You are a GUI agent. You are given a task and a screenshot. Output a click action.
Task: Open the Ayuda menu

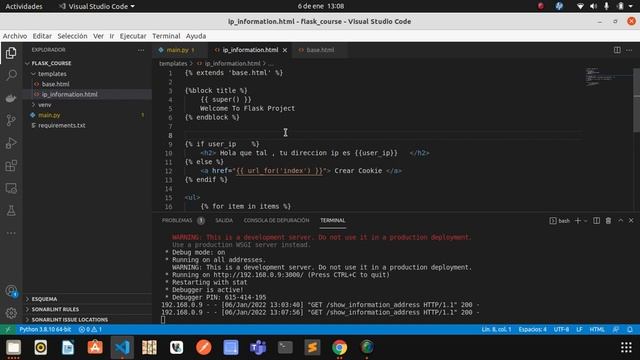click(x=196, y=36)
